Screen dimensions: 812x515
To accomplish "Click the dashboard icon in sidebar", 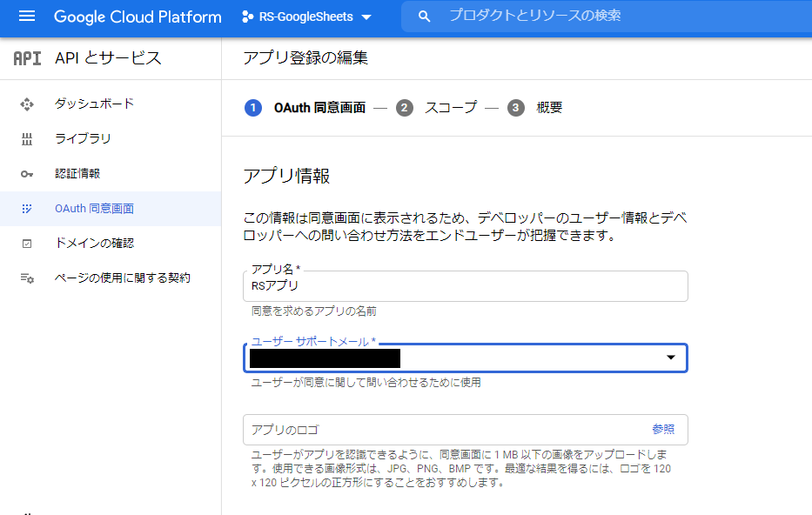I will click(27, 104).
